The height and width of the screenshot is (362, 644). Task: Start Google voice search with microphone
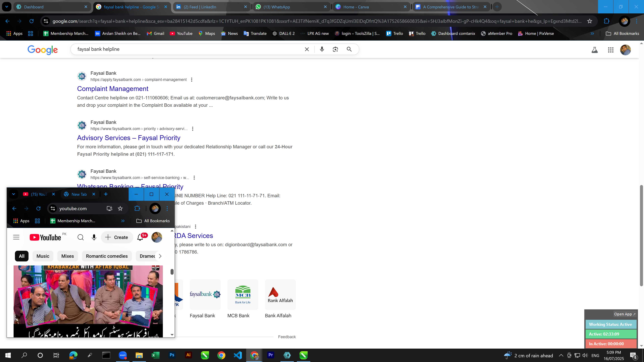pyautogui.click(x=322, y=49)
